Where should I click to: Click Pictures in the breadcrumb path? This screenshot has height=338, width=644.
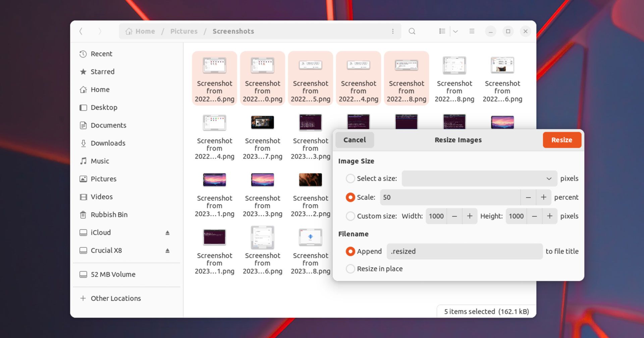coord(183,31)
